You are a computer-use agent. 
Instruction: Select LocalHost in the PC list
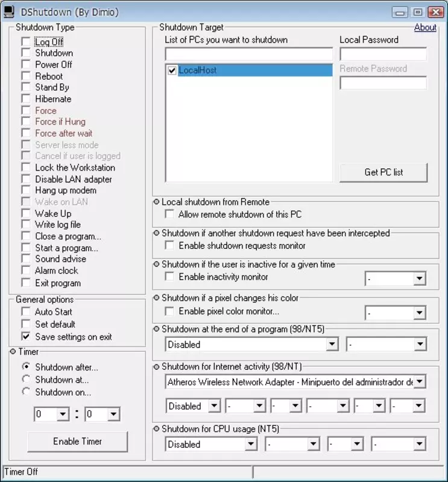click(x=255, y=70)
